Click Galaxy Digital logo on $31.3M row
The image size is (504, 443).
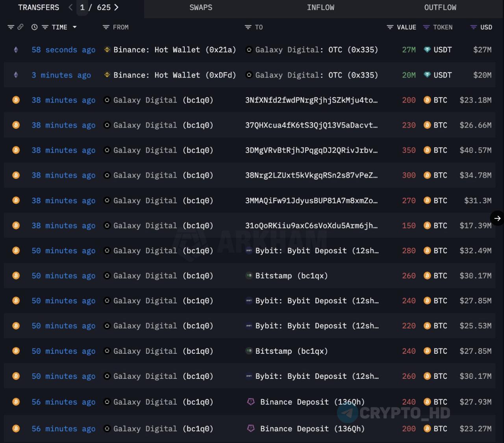tap(107, 200)
